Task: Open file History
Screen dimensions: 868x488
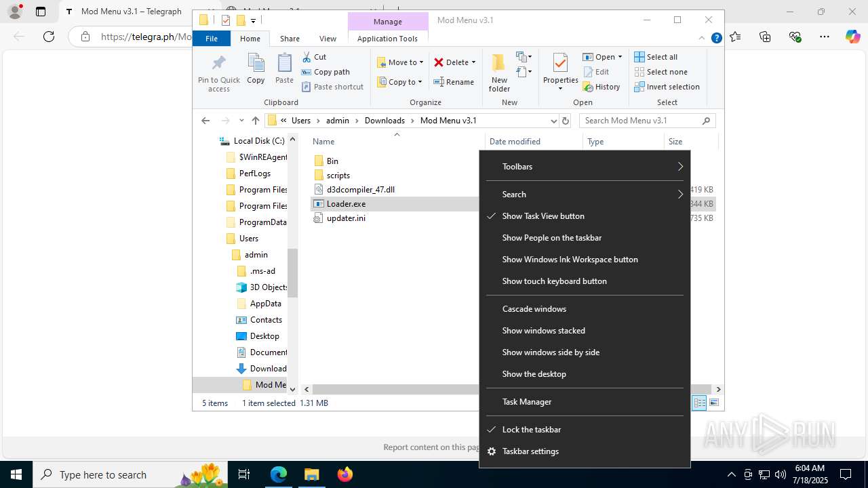Action: (601, 87)
